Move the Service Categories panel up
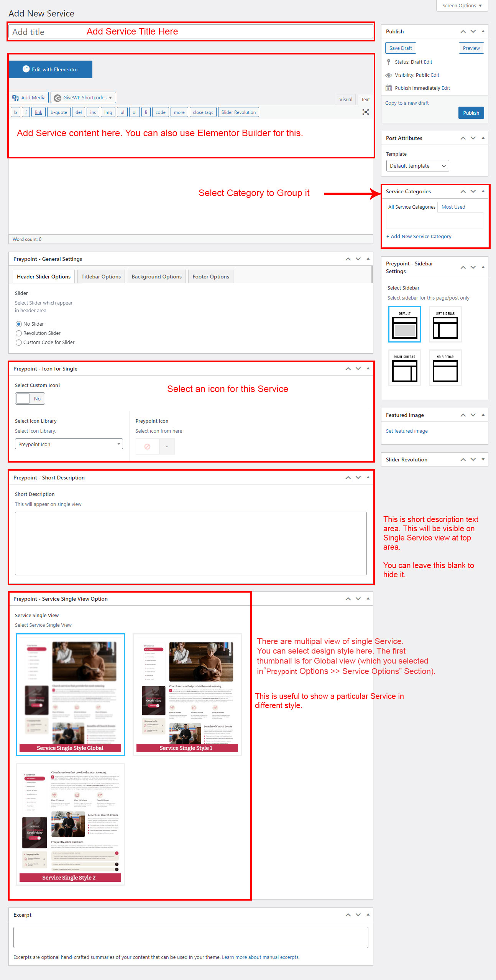 pos(463,191)
